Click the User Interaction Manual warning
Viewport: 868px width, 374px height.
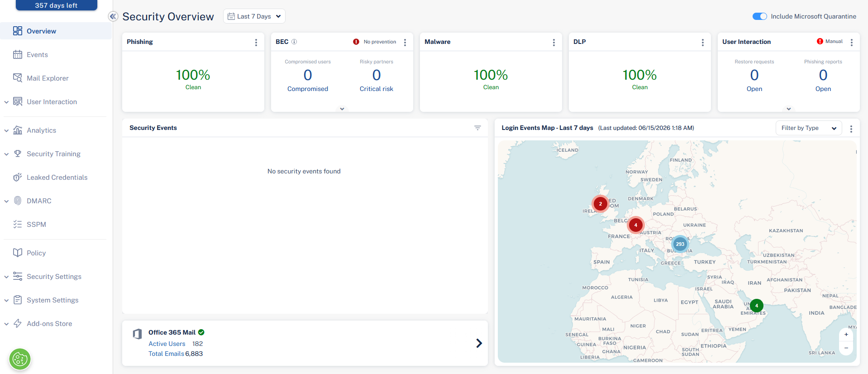coord(830,41)
